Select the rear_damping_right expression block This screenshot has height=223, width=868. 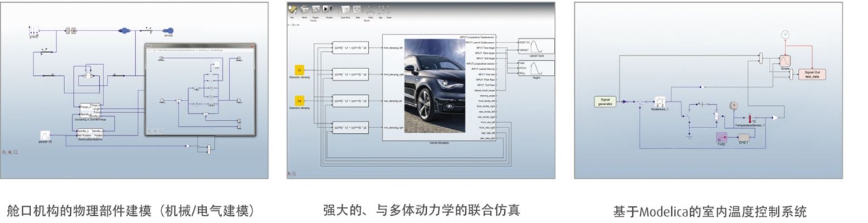point(350,128)
